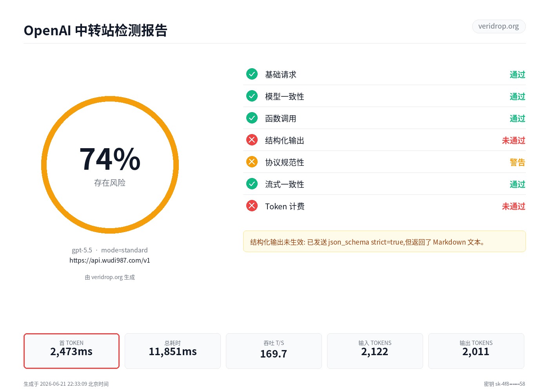The height and width of the screenshot is (392, 549).
Task: Open the https://api.wudi987.com/v1 URL
Action: click(110, 260)
